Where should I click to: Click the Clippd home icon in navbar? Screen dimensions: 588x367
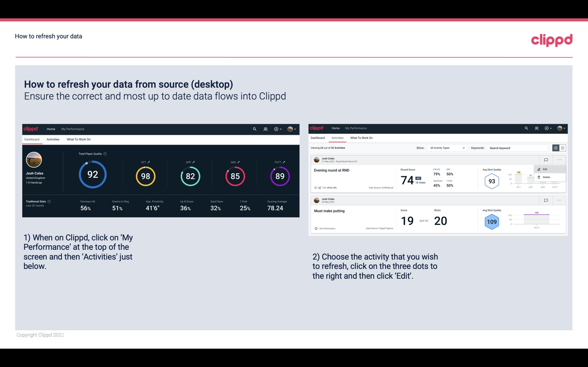pos(31,128)
